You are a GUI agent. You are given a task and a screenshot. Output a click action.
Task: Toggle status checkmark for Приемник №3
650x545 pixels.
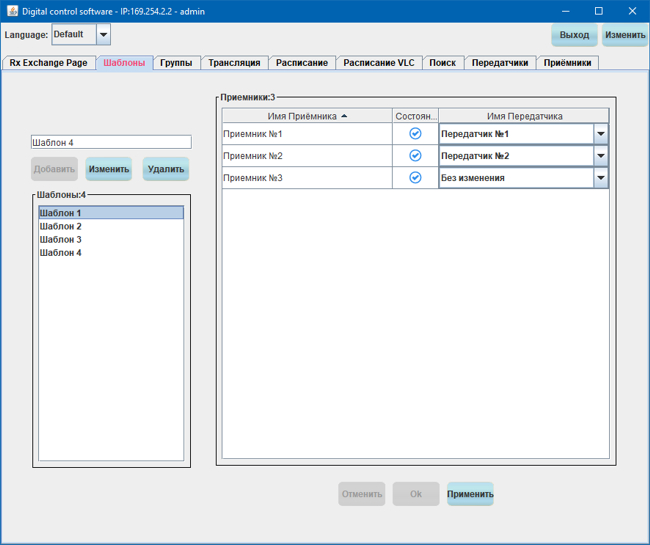415,178
